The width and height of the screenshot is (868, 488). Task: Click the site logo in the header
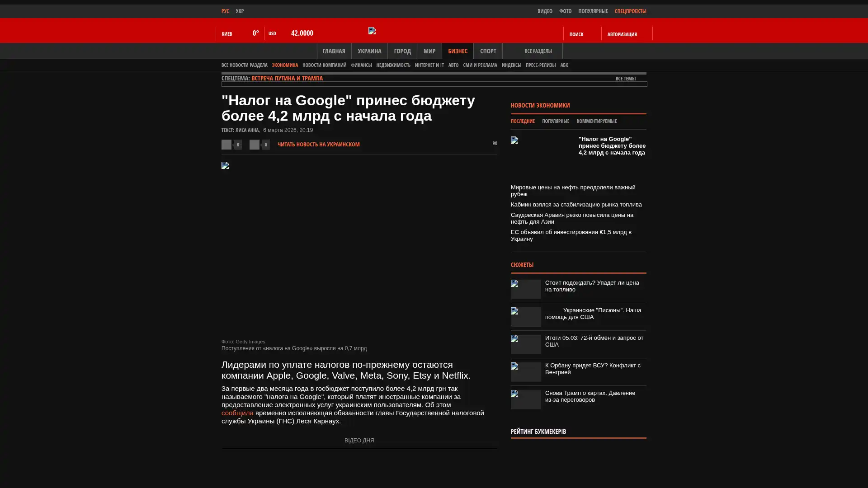[372, 31]
